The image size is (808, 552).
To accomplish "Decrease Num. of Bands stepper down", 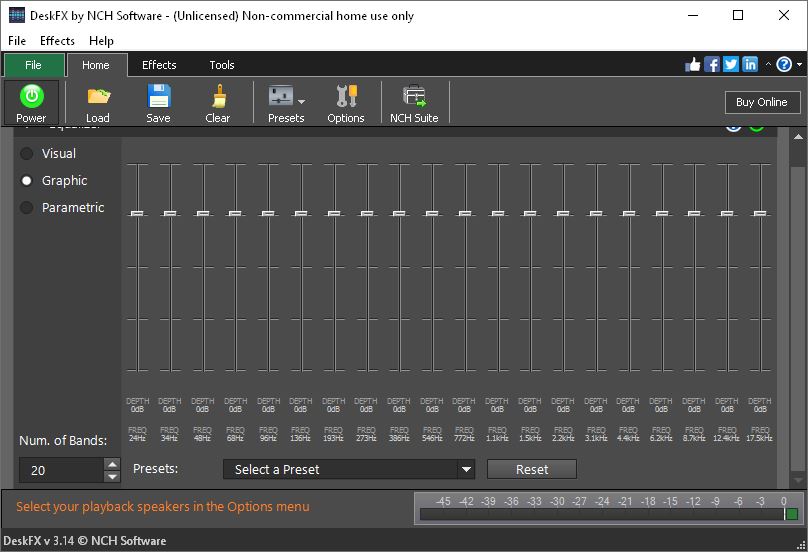I will [x=112, y=476].
